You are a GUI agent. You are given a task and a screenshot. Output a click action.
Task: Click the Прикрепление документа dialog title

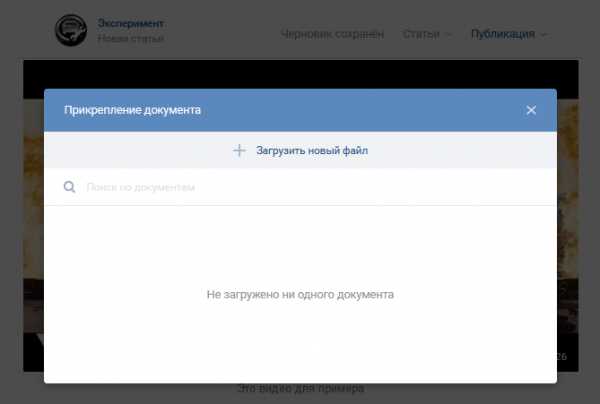click(x=132, y=110)
